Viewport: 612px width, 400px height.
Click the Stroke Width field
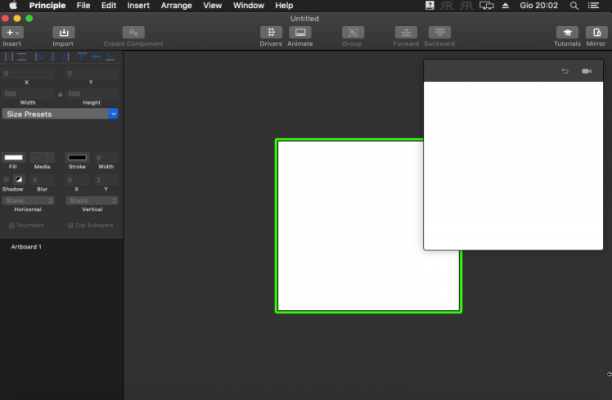[106, 158]
